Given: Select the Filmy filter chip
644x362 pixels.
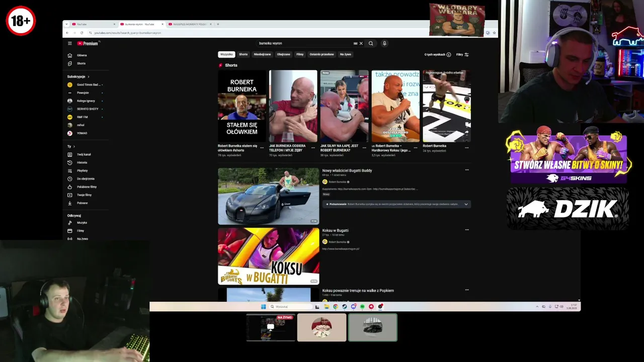Looking at the screenshot, I should pyautogui.click(x=300, y=54).
